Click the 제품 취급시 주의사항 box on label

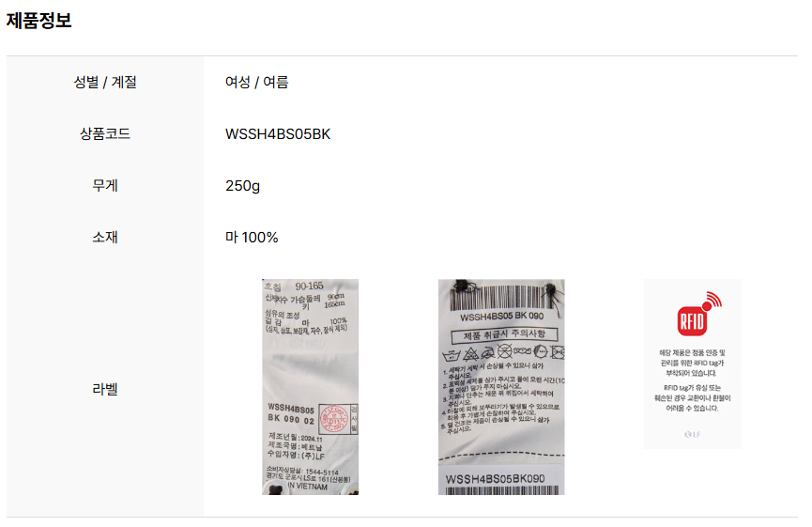click(x=504, y=334)
